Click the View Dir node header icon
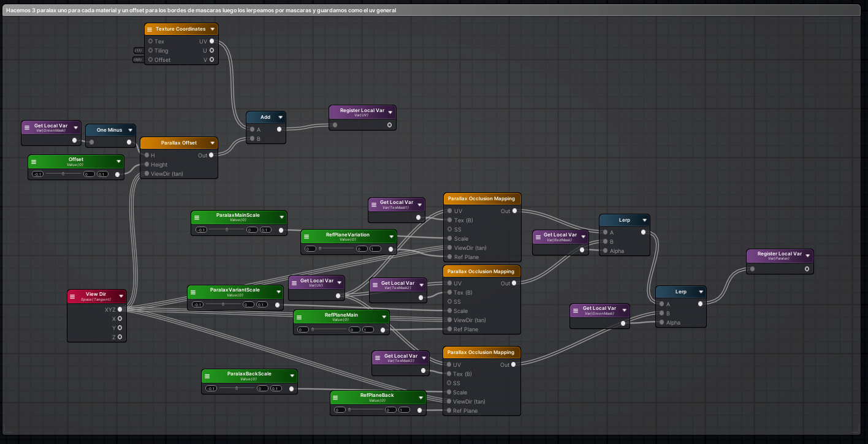The height and width of the screenshot is (444, 868). coord(73,296)
